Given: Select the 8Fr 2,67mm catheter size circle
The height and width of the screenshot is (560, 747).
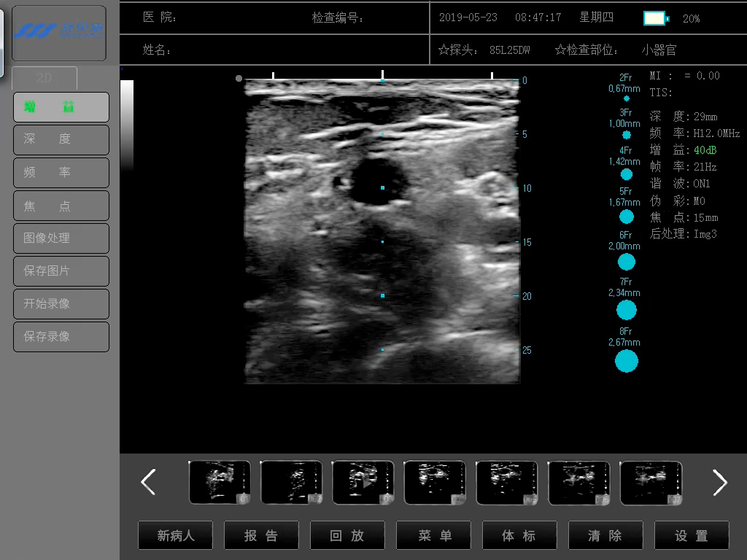Looking at the screenshot, I should (x=626, y=361).
